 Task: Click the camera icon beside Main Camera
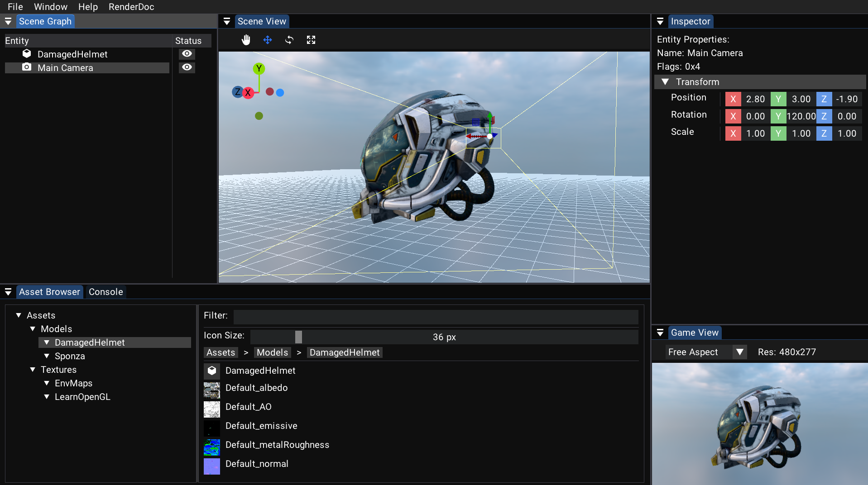pos(27,67)
